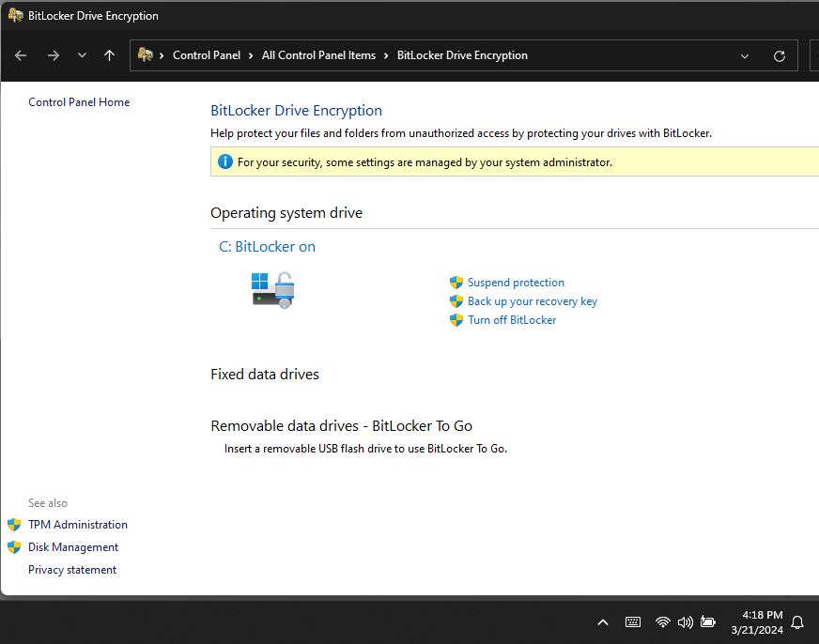The height and width of the screenshot is (644, 819).
Task: Click Turn off BitLocker link
Action: [512, 320]
